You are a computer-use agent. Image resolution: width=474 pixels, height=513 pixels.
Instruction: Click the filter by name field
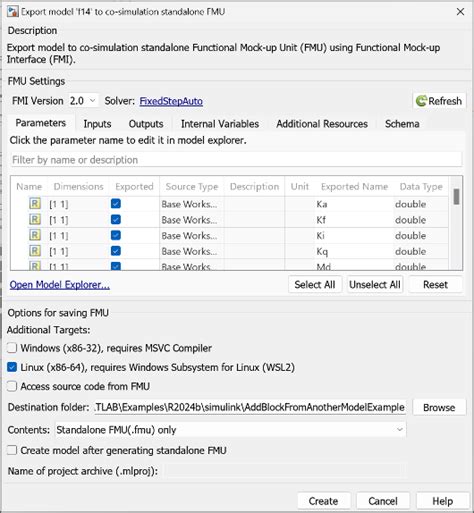236,160
